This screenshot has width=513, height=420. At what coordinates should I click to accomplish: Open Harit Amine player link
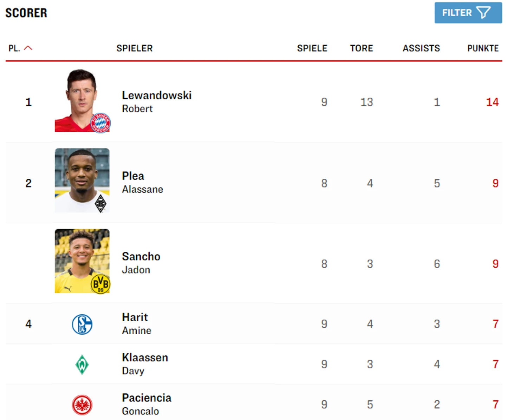(x=136, y=323)
